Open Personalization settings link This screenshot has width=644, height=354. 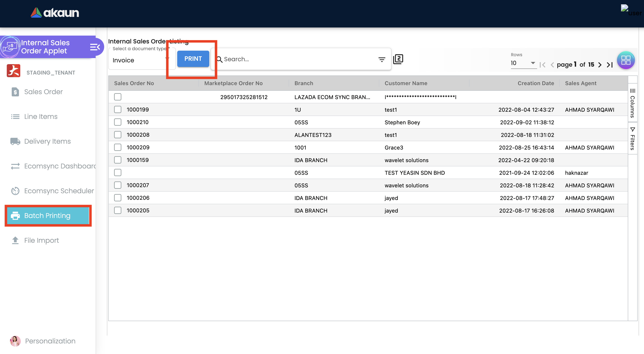pyautogui.click(x=50, y=341)
